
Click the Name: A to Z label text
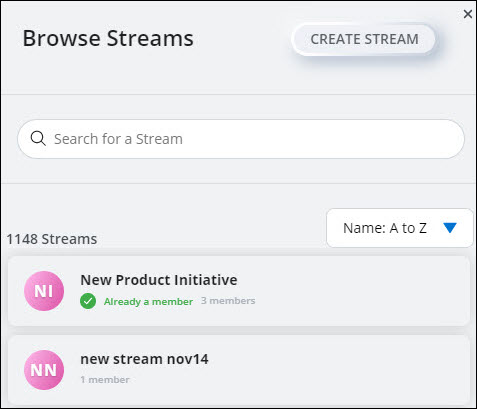tap(385, 228)
